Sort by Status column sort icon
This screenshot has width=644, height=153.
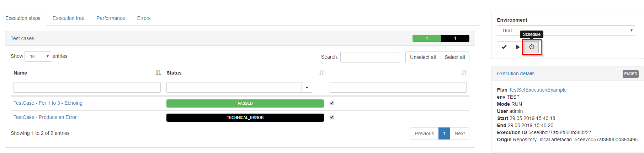point(321,73)
